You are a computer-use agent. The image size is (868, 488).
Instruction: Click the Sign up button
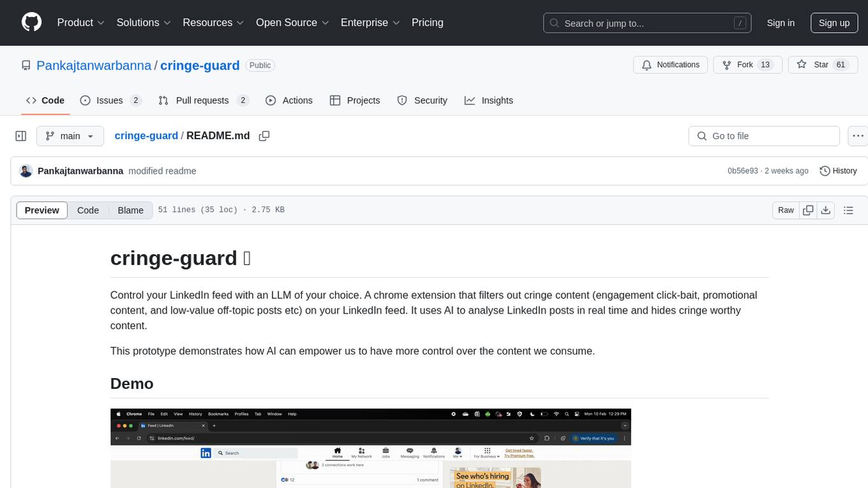tap(834, 23)
